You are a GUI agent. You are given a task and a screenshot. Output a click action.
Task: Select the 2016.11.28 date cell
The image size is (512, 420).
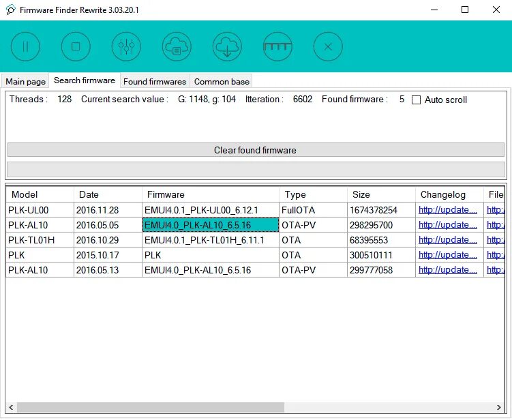click(108, 210)
